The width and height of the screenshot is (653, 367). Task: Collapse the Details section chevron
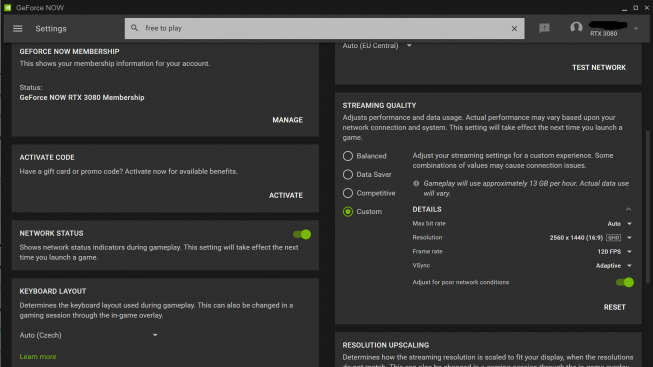tap(628, 209)
